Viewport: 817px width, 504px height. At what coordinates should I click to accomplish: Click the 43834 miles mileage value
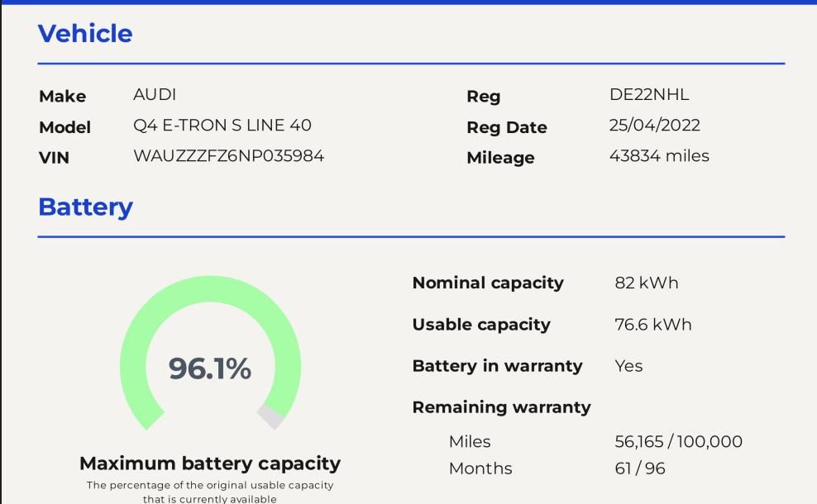pos(659,155)
